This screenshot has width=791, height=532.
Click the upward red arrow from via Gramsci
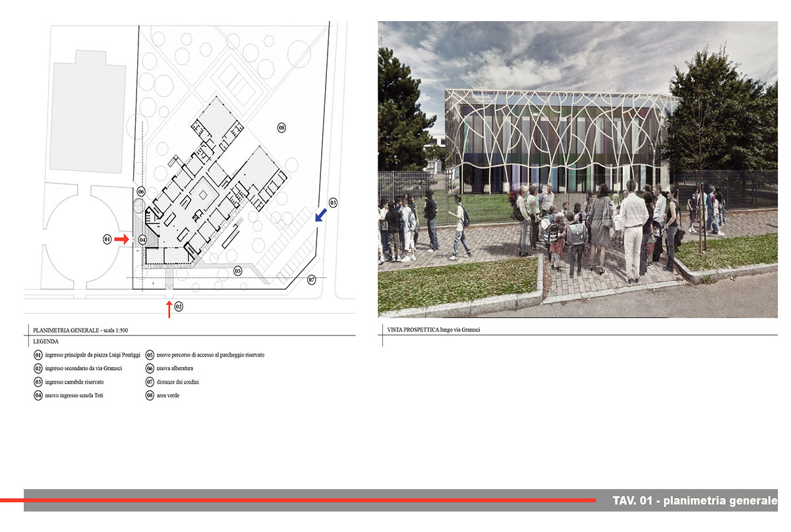click(x=169, y=309)
